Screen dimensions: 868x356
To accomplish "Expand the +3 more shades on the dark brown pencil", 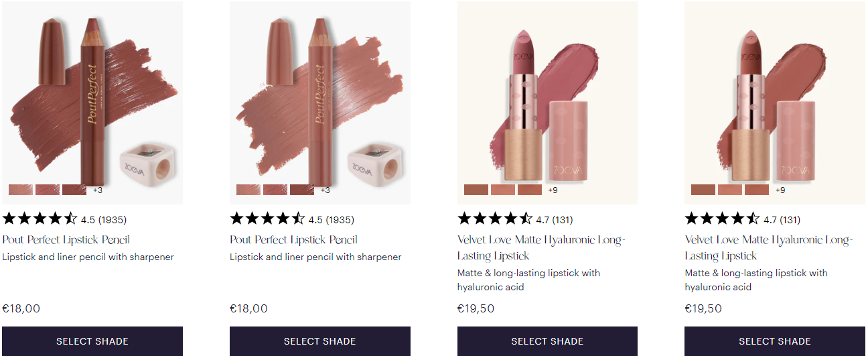I will coord(98,190).
